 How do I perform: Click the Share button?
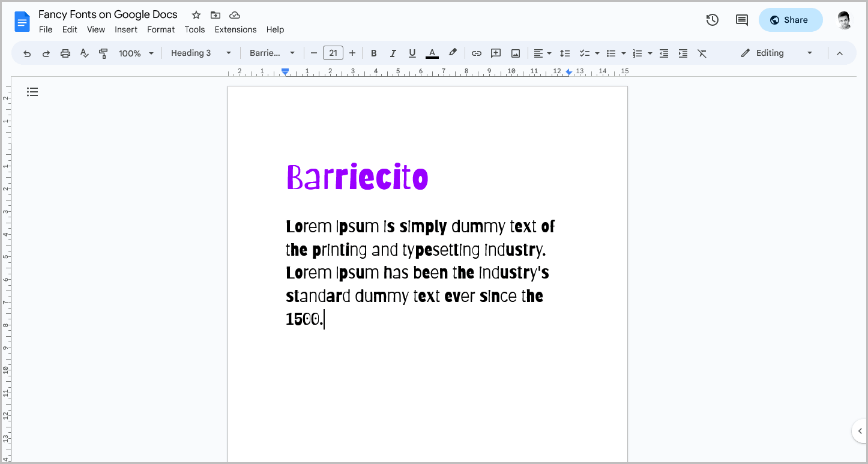click(791, 20)
